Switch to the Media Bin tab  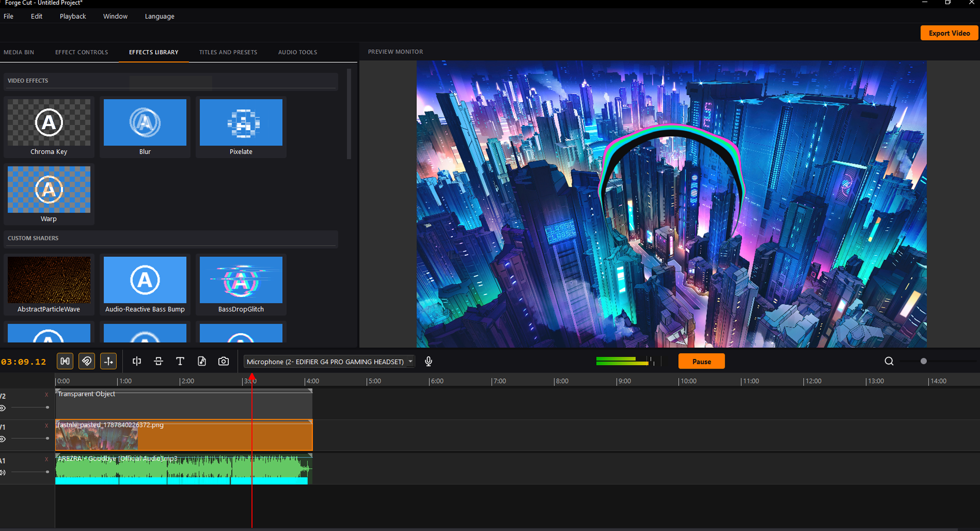[19, 52]
